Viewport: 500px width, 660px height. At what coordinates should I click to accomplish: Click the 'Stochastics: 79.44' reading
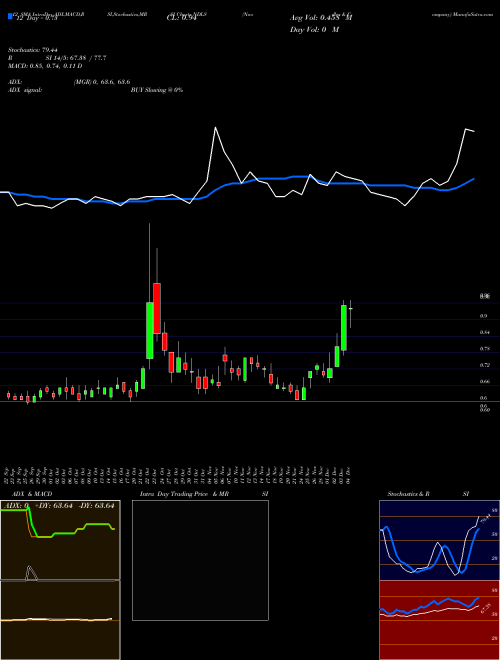pos(32,50)
